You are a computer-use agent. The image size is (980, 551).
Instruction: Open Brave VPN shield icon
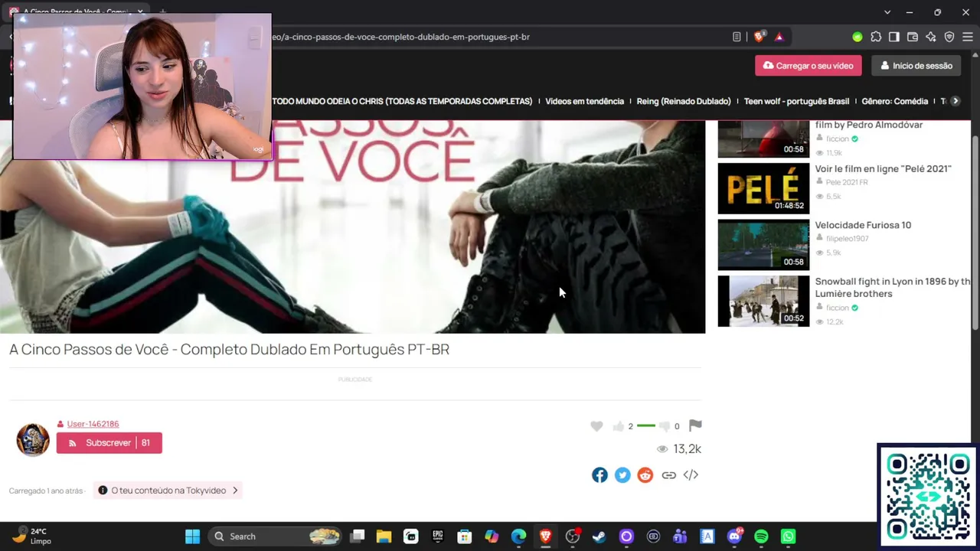click(x=949, y=37)
